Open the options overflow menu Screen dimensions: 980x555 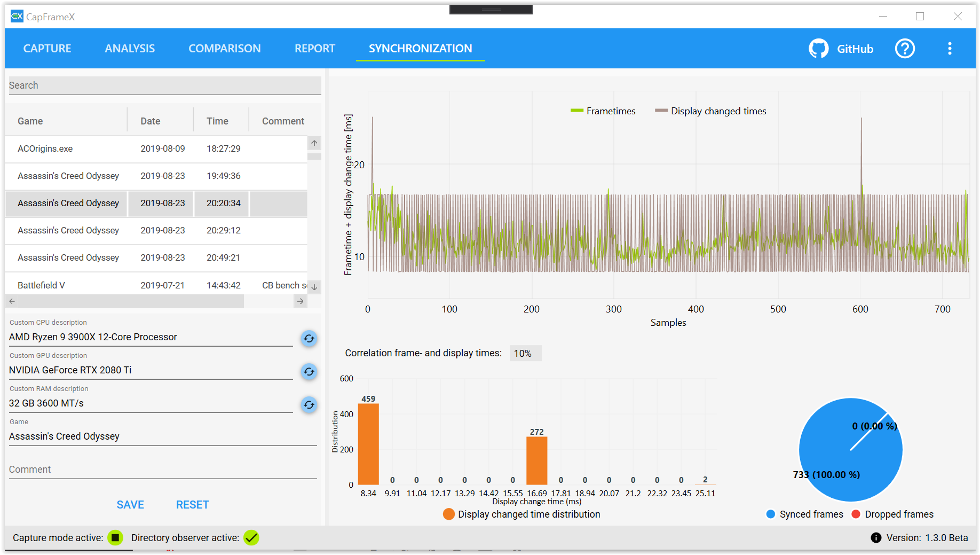click(950, 48)
